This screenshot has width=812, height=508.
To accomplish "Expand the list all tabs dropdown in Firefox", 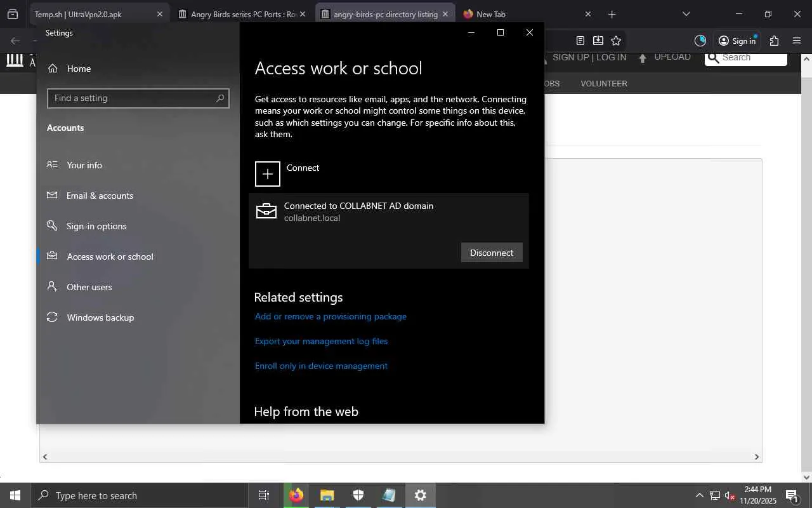I will [x=686, y=14].
